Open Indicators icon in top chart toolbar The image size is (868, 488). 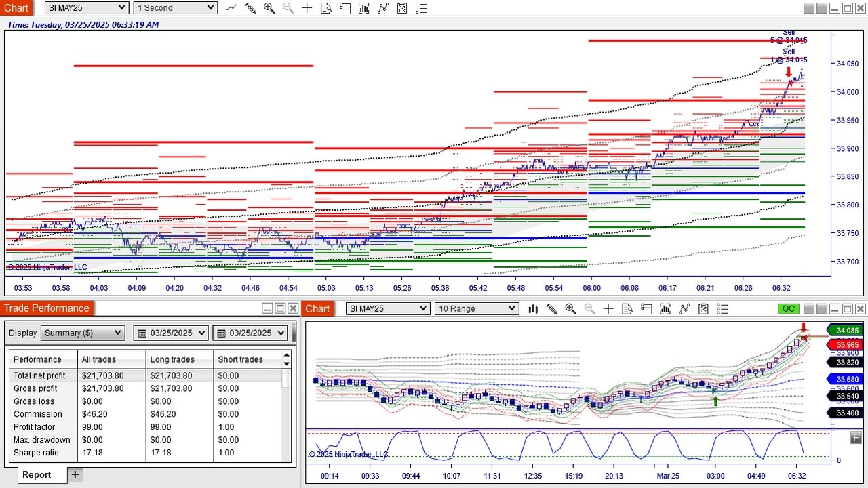pos(383,8)
